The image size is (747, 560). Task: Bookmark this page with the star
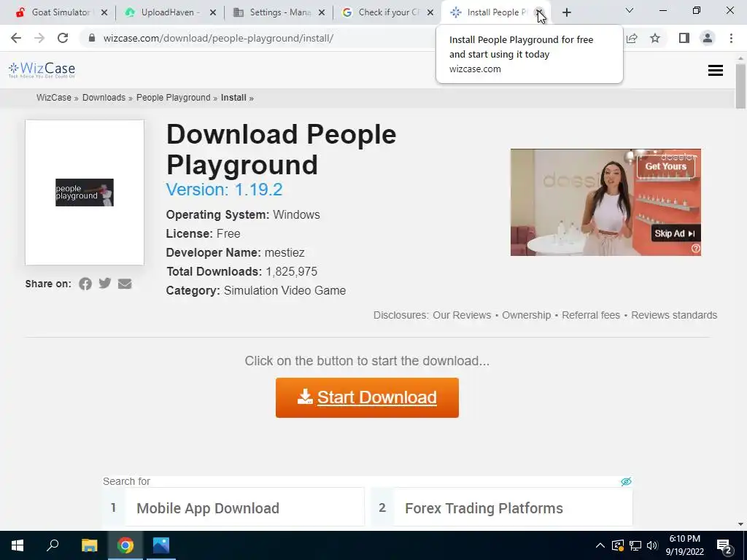click(x=655, y=38)
